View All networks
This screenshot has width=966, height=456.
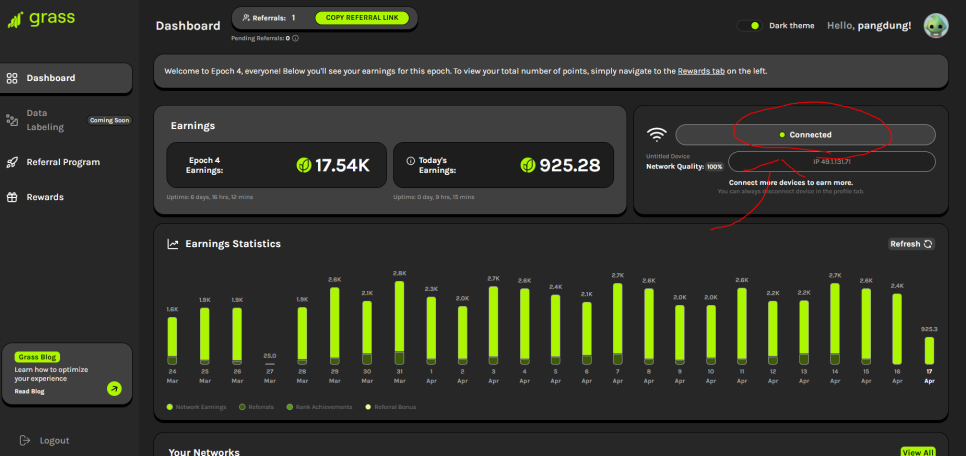pyautogui.click(x=917, y=452)
